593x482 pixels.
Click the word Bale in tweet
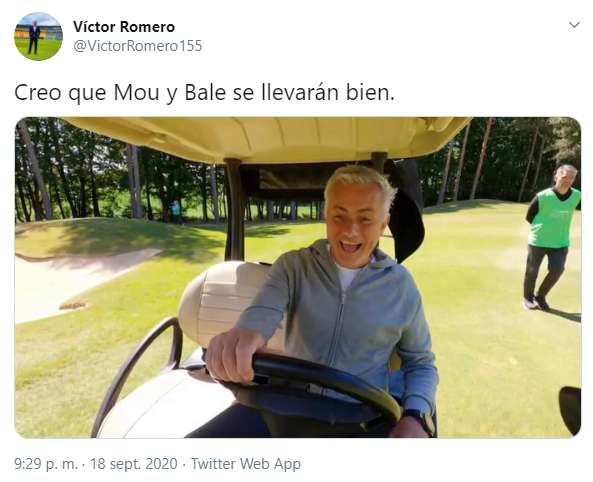[205, 93]
